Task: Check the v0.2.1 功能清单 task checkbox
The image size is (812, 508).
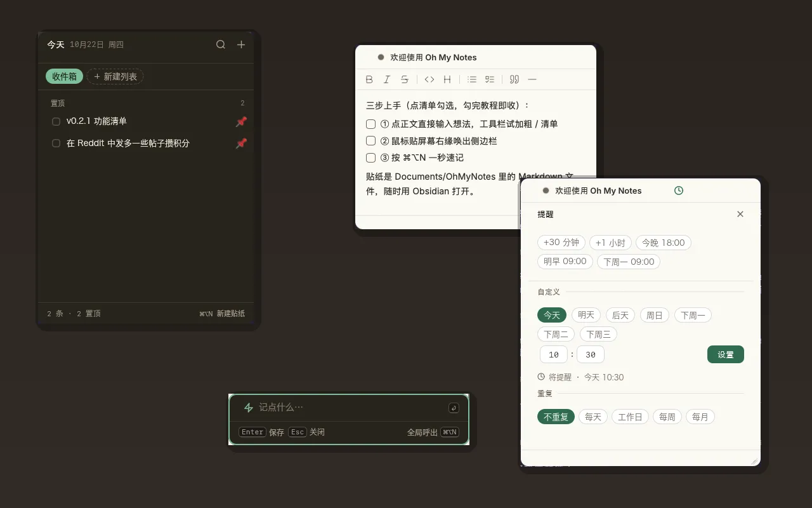Action: [56, 121]
